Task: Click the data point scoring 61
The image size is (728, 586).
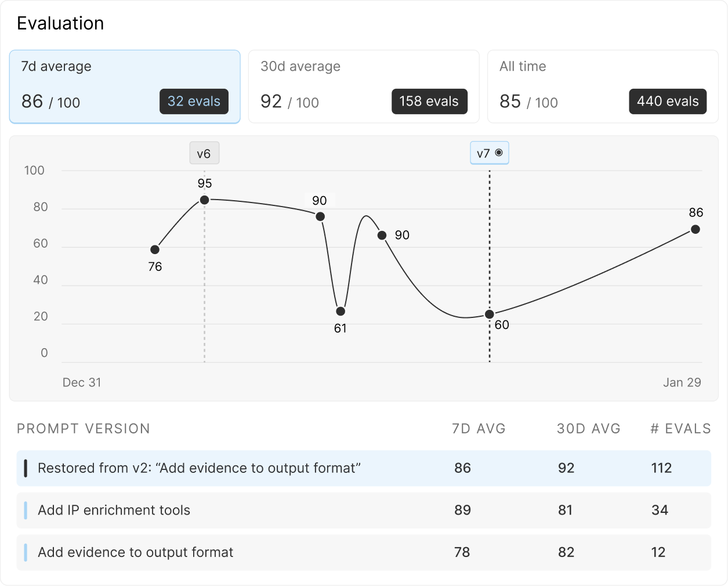Action: (341, 311)
